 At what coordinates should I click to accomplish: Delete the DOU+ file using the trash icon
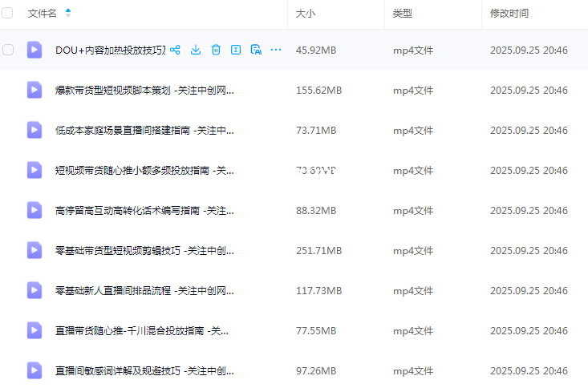(x=216, y=50)
